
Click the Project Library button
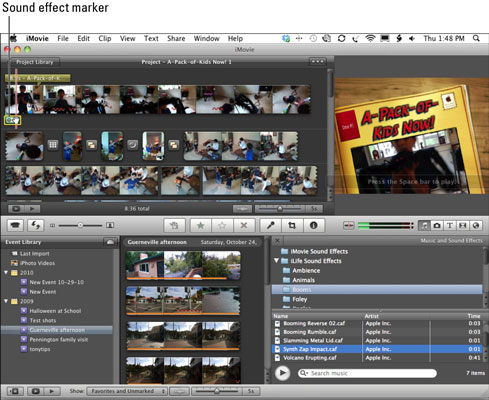[x=34, y=62]
